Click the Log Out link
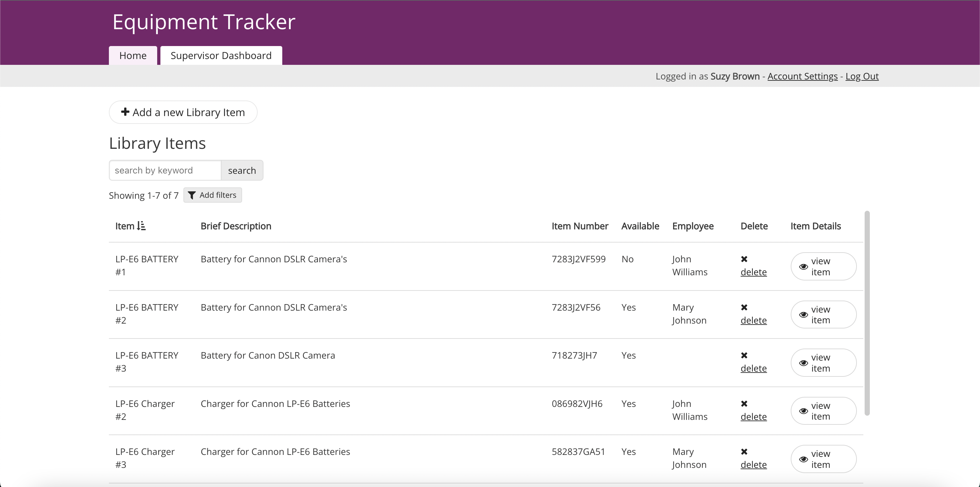The width and height of the screenshot is (980, 487). (x=862, y=76)
